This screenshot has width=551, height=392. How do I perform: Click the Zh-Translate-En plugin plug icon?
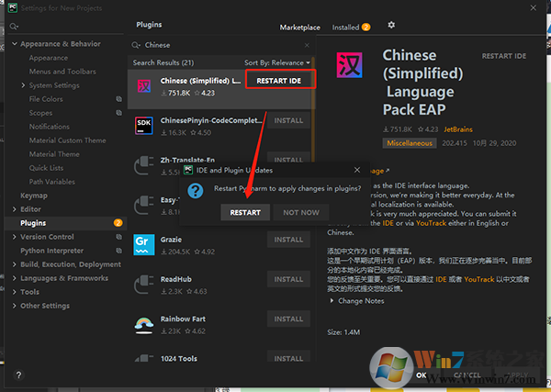point(144,165)
